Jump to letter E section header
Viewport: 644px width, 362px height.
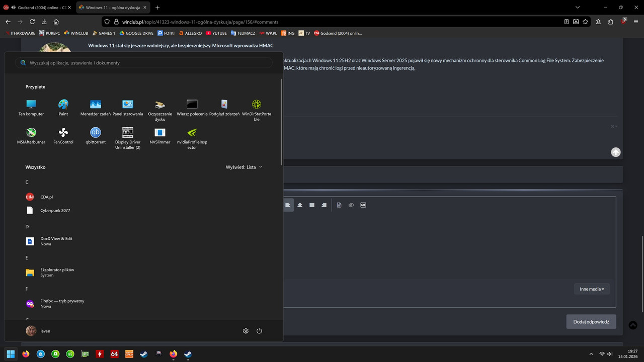coord(27,258)
